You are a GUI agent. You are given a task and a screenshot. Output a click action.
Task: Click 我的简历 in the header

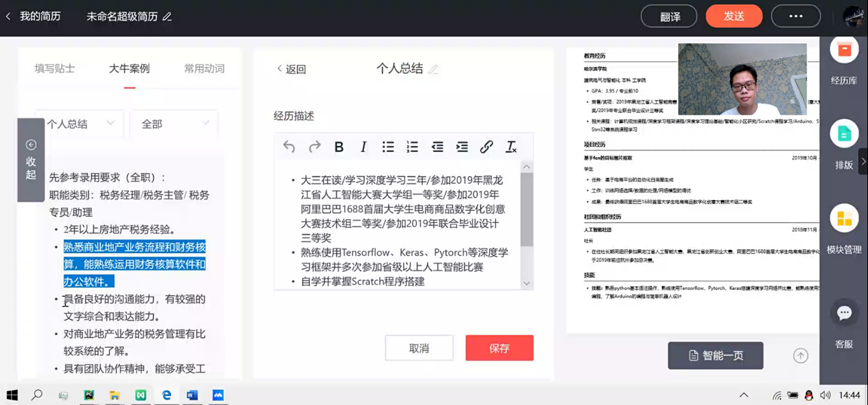40,16
